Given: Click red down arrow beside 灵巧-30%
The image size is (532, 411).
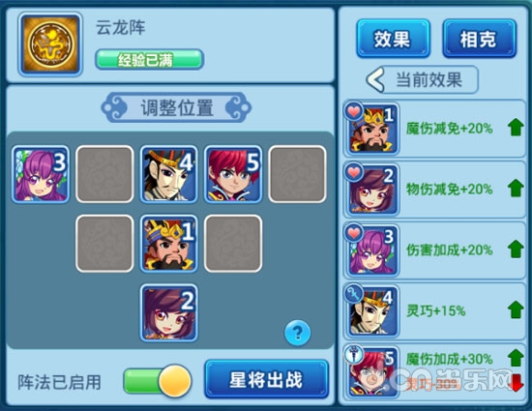Looking at the screenshot, I should pyautogui.click(x=516, y=384).
